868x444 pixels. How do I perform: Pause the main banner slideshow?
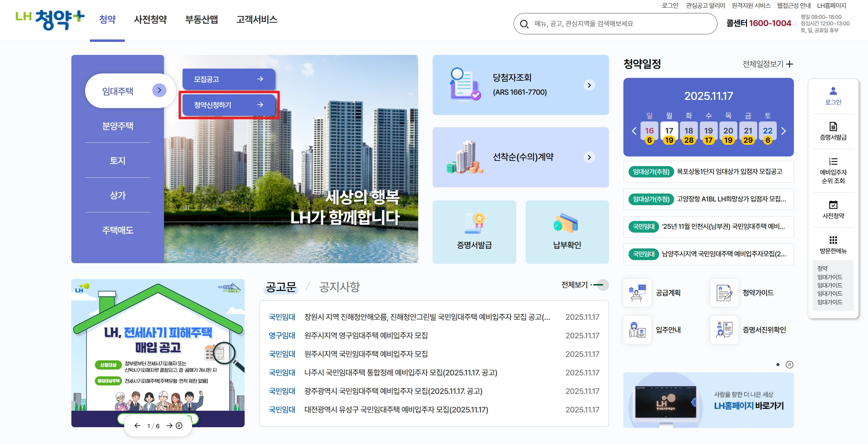[x=179, y=425]
